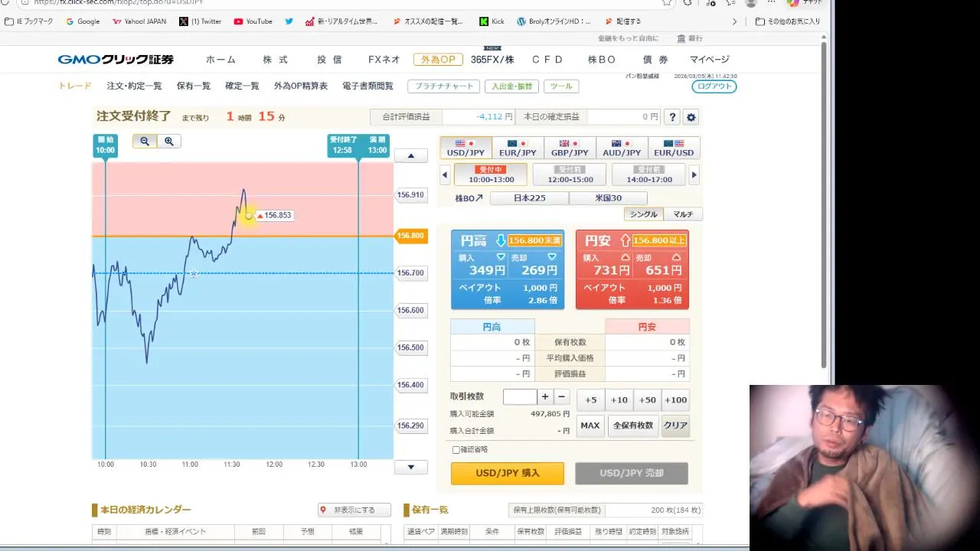Select the 10:00-13:00 time slot

tap(491, 174)
